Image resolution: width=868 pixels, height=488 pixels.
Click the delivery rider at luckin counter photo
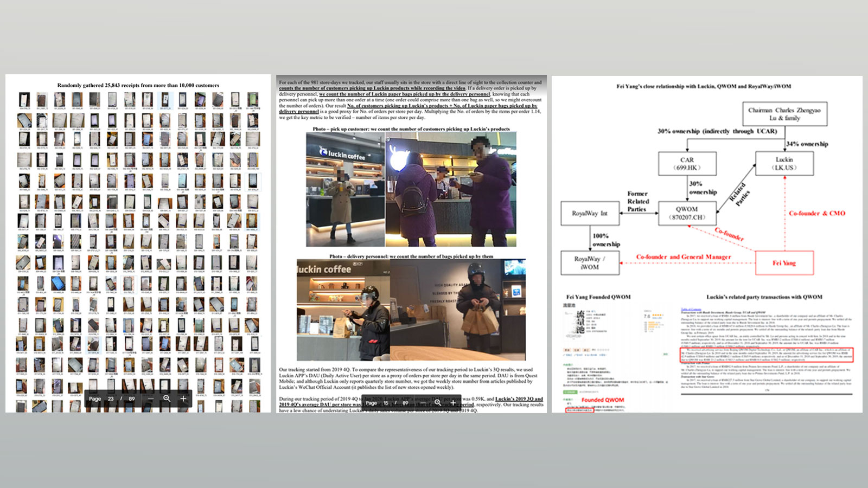[x=343, y=310]
